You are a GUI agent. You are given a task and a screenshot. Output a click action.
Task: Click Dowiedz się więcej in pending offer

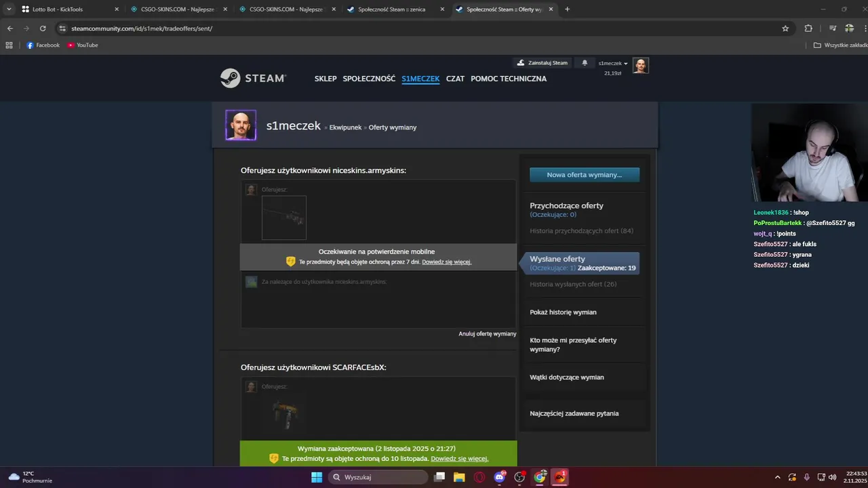(446, 262)
